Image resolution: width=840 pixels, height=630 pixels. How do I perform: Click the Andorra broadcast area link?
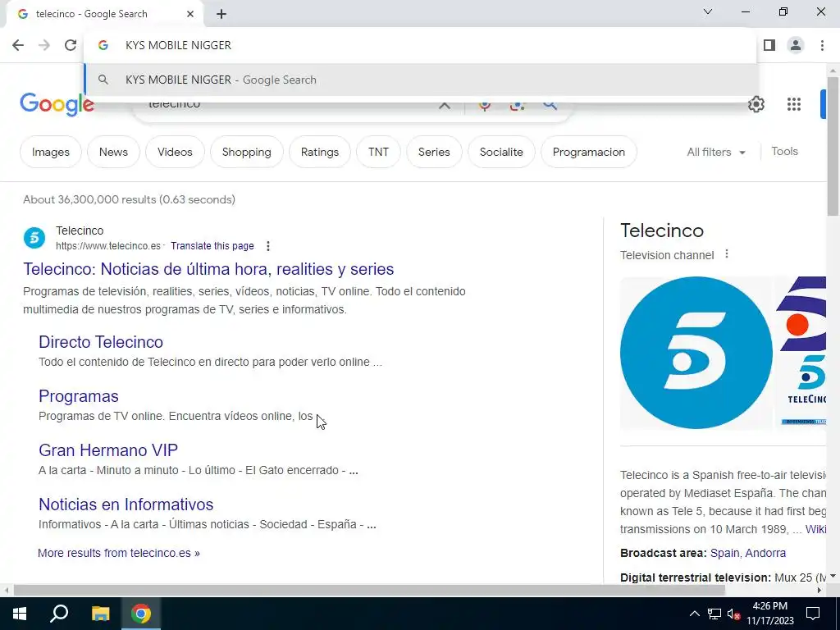tap(765, 553)
